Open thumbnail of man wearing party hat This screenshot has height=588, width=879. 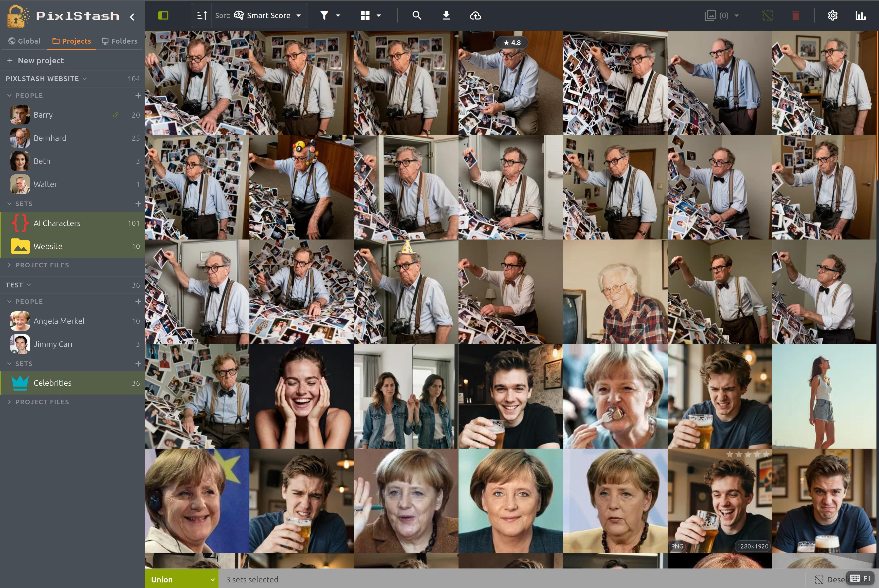coord(406,292)
